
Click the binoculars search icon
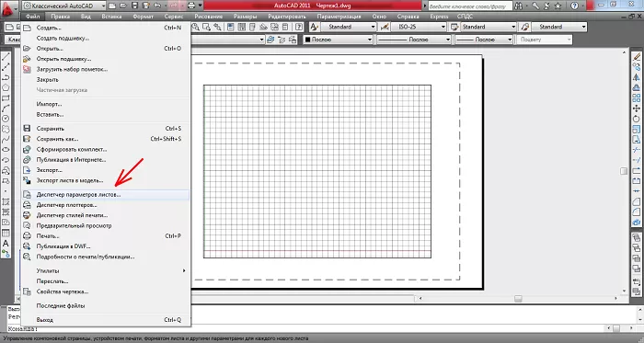pos(519,6)
